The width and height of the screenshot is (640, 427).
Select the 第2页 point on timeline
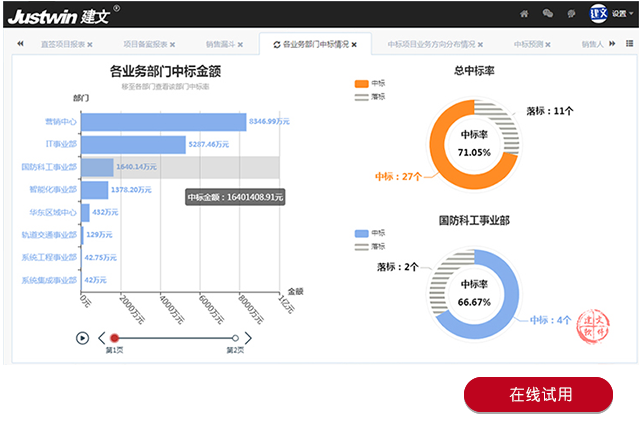pyautogui.click(x=235, y=338)
